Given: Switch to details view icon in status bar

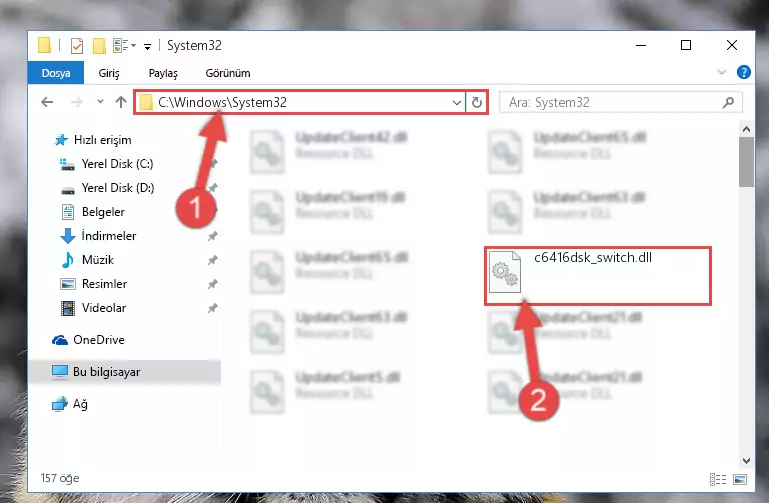Looking at the screenshot, I should point(718,479).
